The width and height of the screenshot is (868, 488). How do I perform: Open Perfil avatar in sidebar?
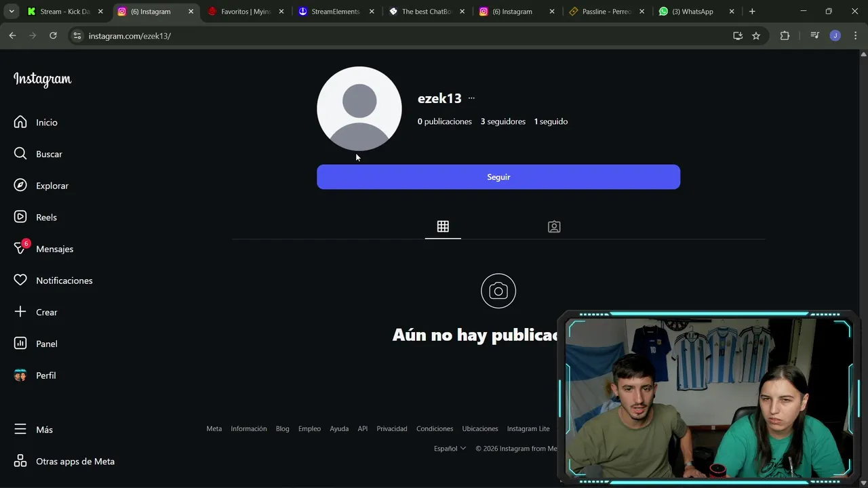click(x=20, y=375)
